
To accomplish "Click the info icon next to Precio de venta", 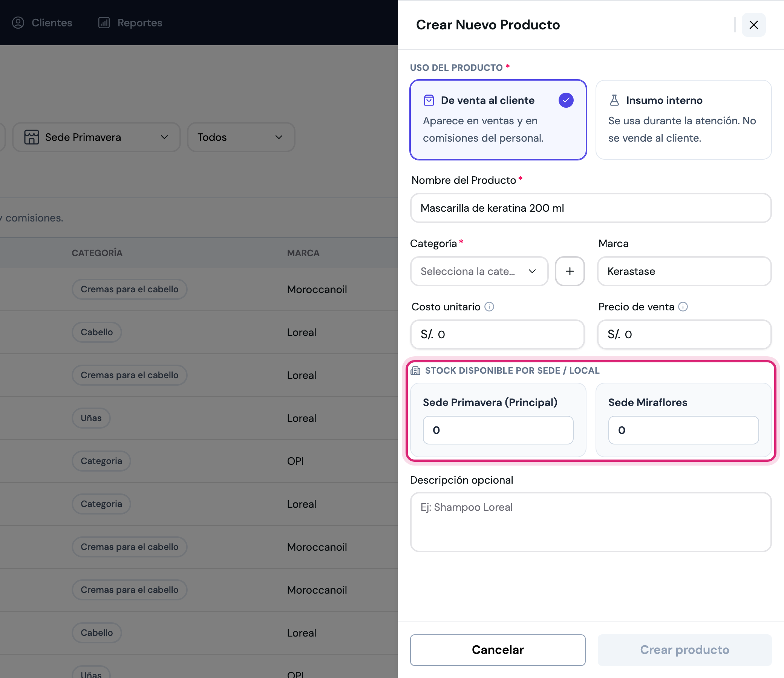I will click(683, 307).
